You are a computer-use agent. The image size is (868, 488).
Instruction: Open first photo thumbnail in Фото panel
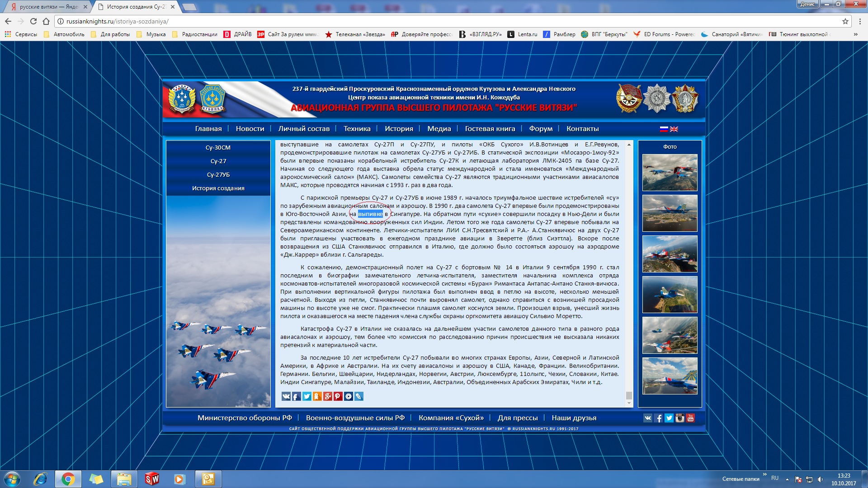pyautogui.click(x=670, y=172)
